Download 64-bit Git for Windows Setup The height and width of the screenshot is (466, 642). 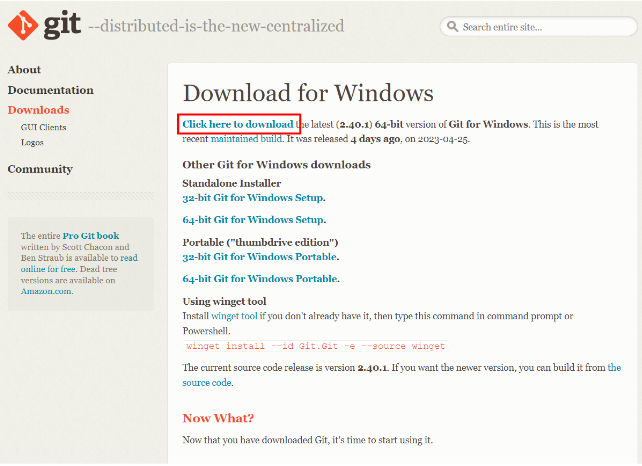(254, 220)
